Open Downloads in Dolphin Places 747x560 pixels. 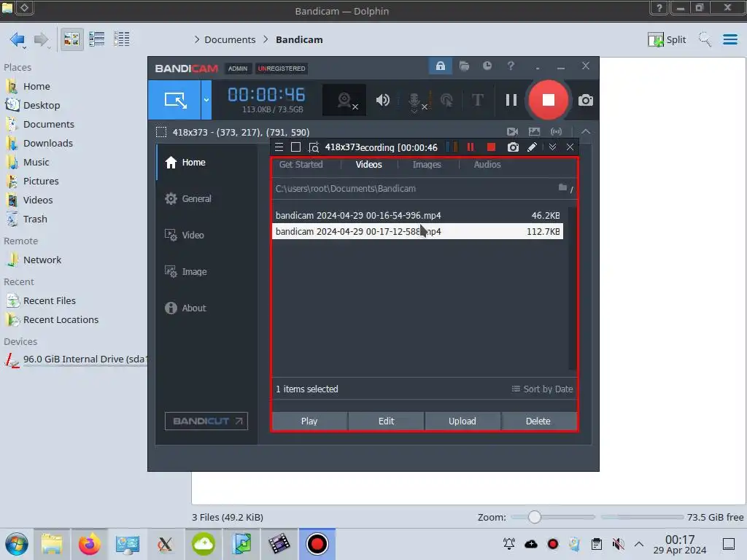pos(47,144)
